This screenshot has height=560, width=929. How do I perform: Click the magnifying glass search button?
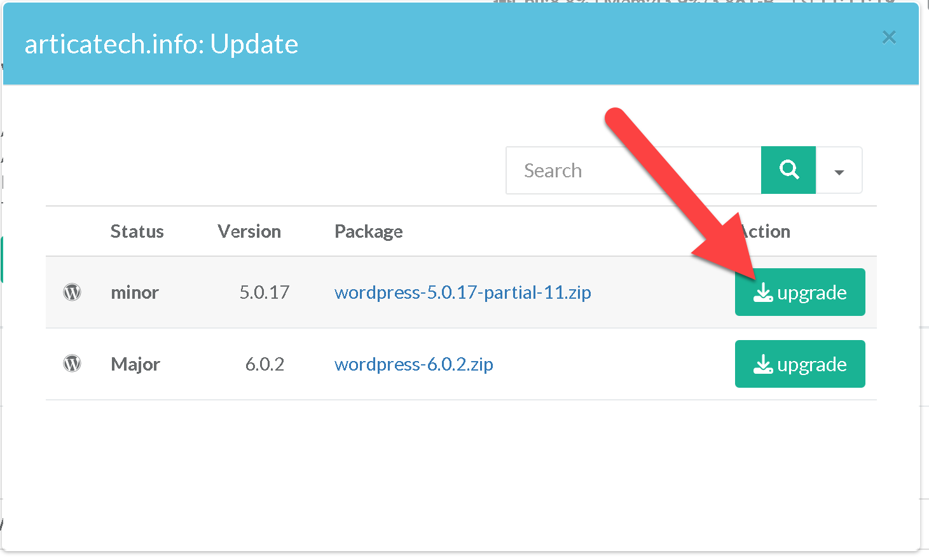click(788, 170)
